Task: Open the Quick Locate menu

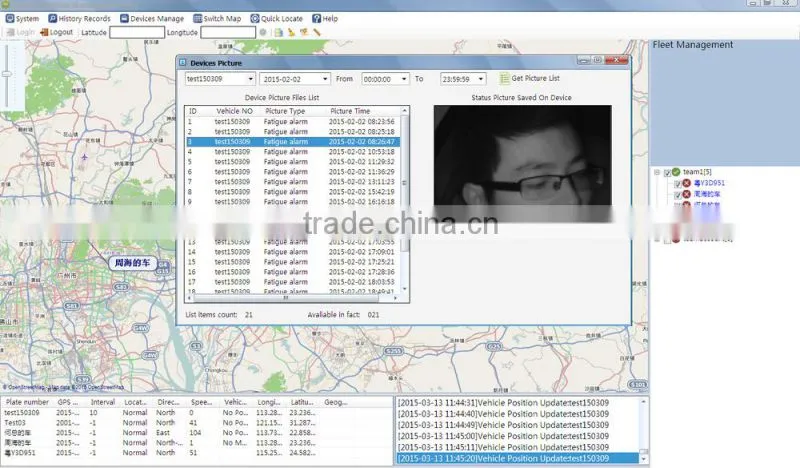Action: [276, 18]
